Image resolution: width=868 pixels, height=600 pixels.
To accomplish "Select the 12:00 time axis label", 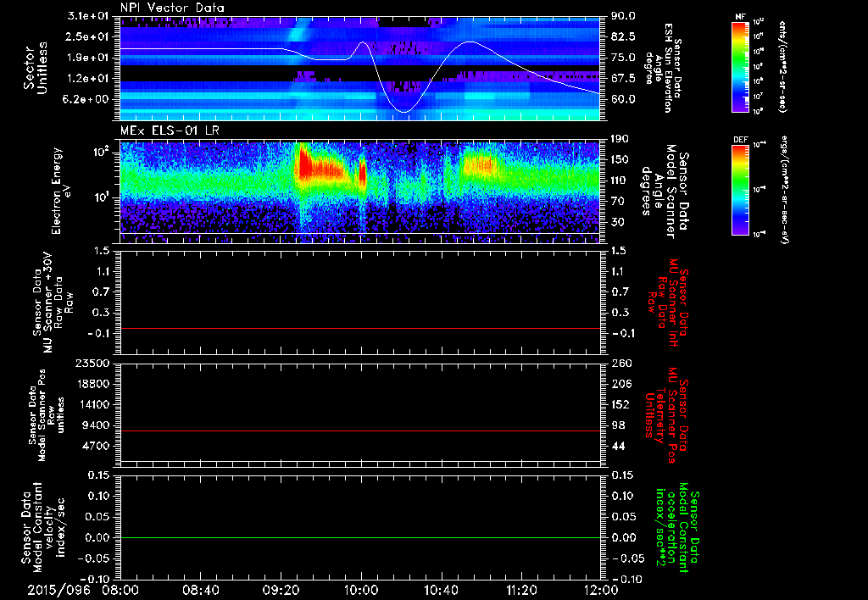I will tap(600, 589).
